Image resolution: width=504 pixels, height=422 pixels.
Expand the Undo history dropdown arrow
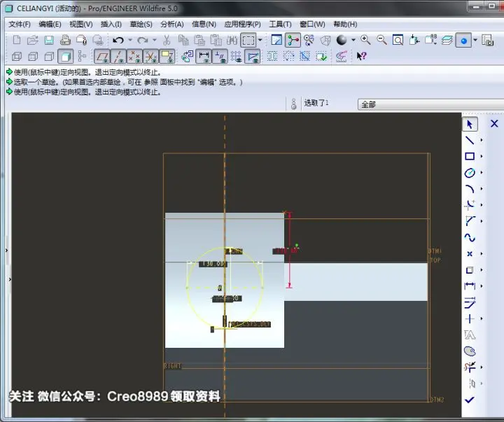pos(130,40)
